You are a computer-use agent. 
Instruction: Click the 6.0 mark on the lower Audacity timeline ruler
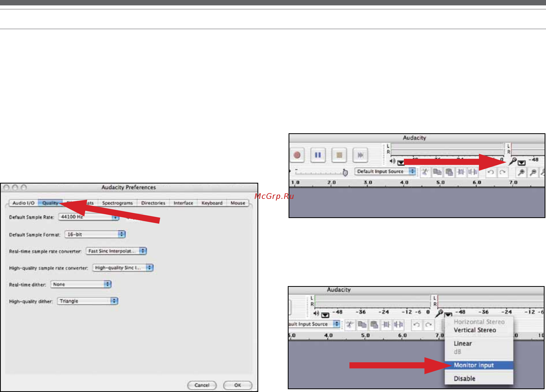pos(402,335)
